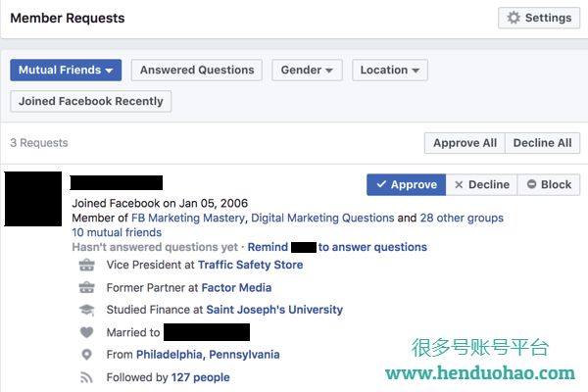This screenshot has width=588, height=392.
Task: Open the Traffic Safety Store page link
Action: click(x=251, y=265)
